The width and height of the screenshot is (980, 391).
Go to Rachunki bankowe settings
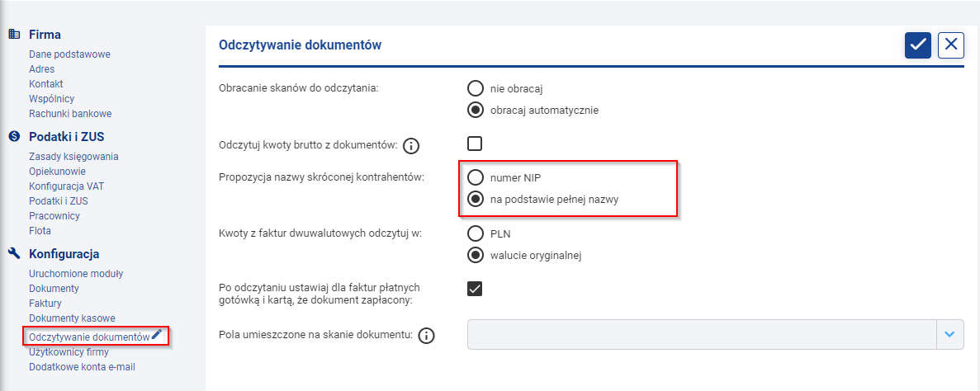70,114
